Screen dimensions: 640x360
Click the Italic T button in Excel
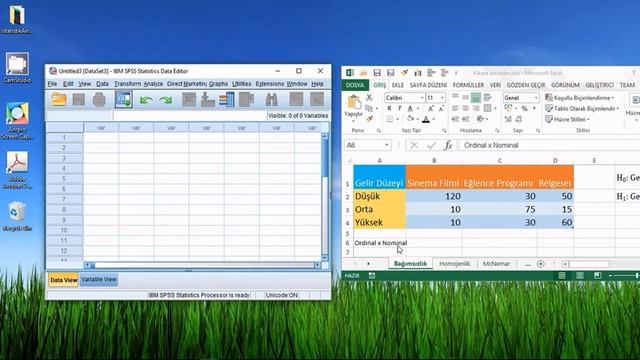tap(400, 108)
